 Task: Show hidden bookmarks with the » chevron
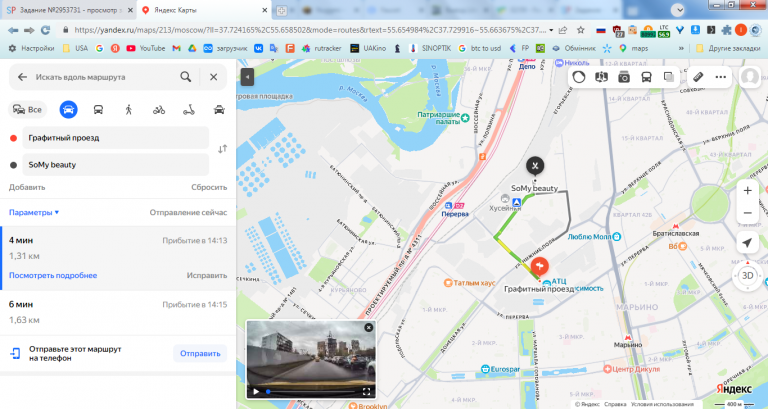(681, 48)
